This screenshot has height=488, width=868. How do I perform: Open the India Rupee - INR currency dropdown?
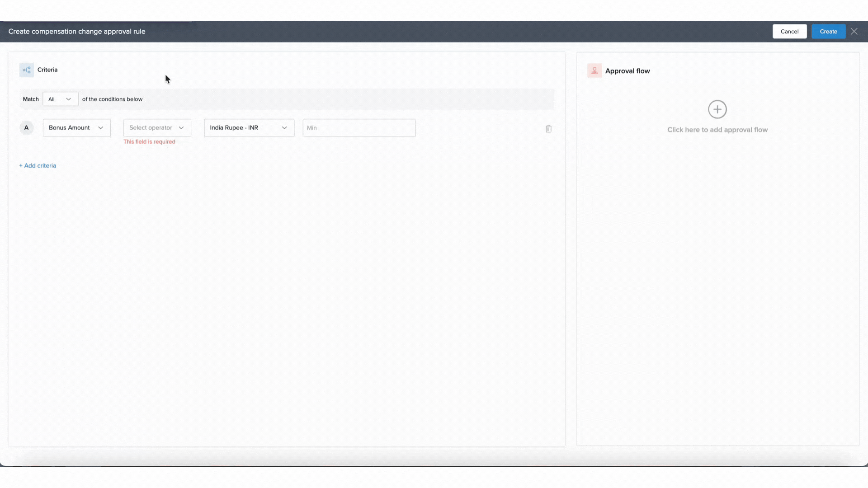[249, 128]
